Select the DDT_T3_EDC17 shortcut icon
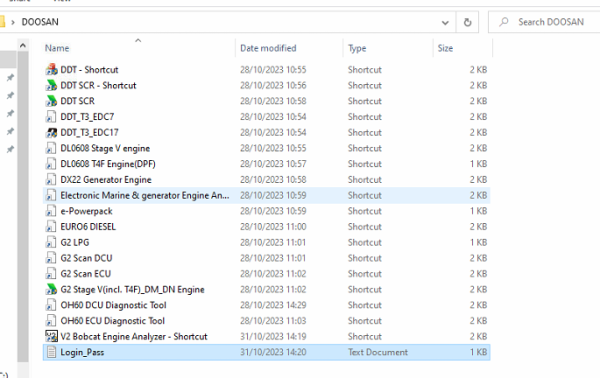This screenshot has height=378, width=600. (x=51, y=132)
